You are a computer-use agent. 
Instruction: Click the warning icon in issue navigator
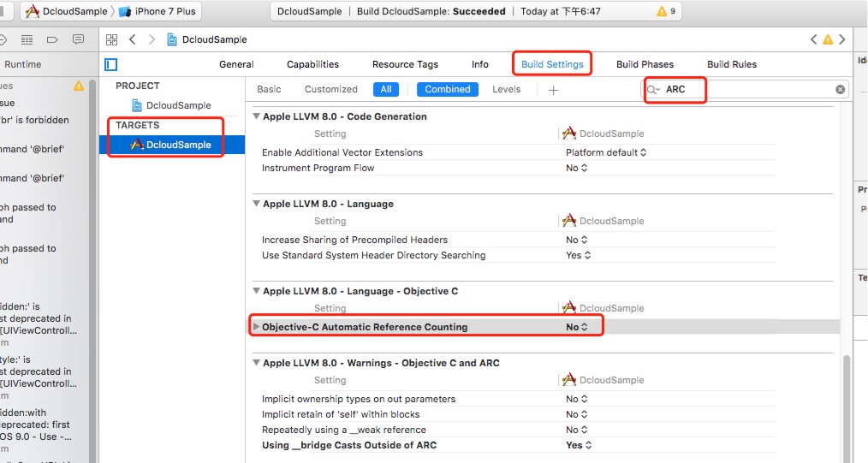point(79,86)
